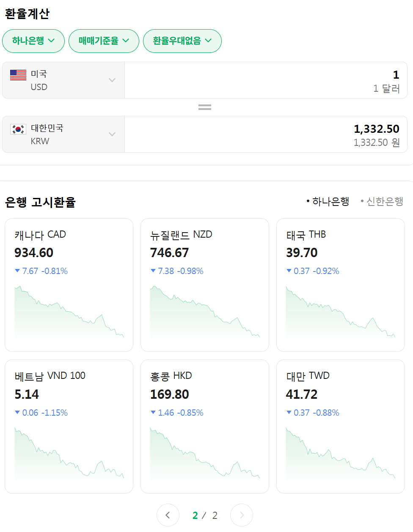Click the USD amount input field
This screenshot has height=532, width=413.
coord(266,80)
